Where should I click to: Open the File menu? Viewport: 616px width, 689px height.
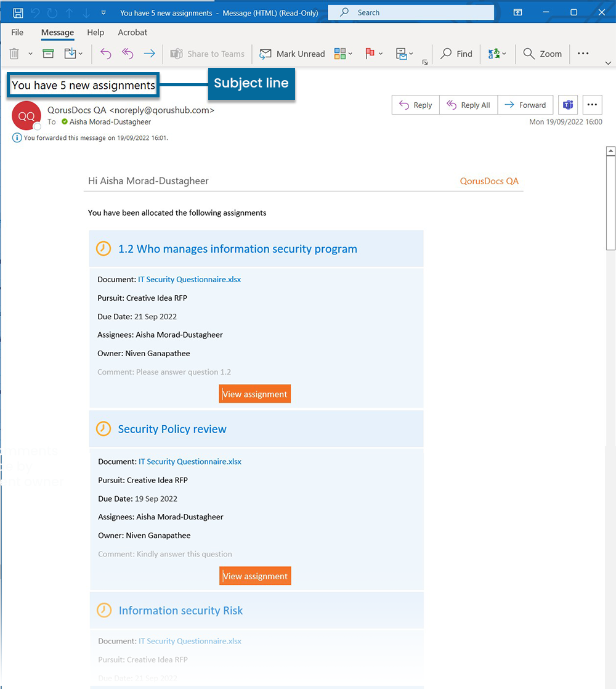18,33
